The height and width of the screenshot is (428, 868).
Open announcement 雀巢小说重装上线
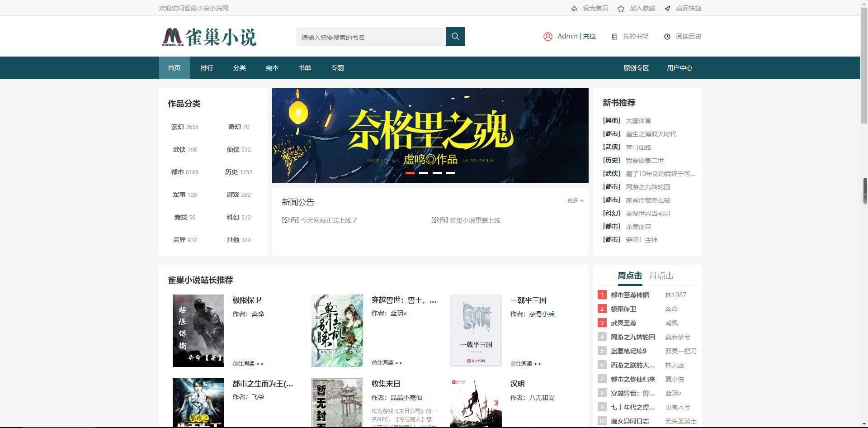click(x=475, y=220)
